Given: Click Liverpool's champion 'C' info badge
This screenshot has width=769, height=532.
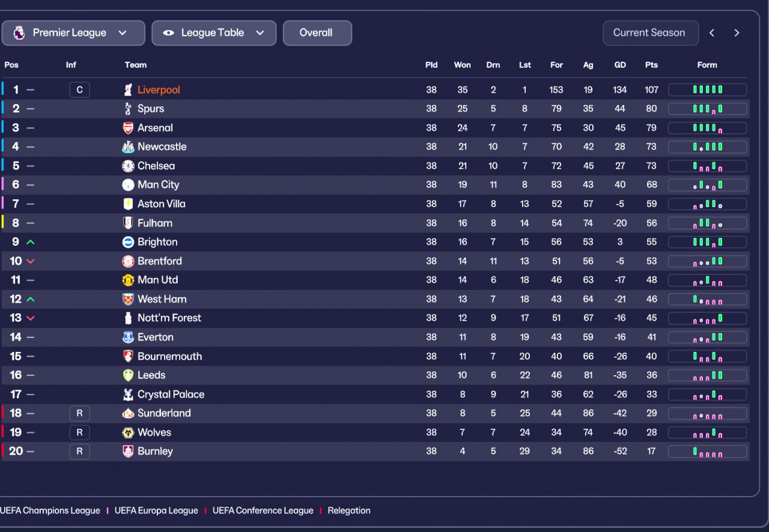Looking at the screenshot, I should (79, 90).
